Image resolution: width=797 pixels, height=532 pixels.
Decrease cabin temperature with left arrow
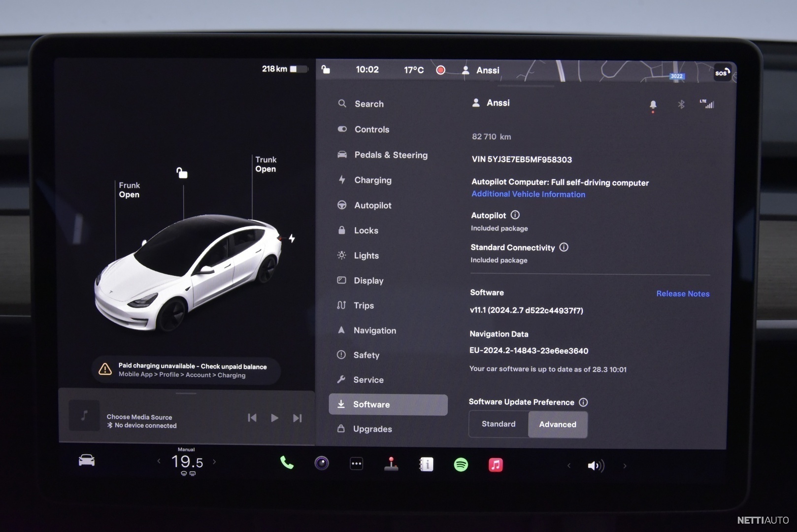[159, 462]
